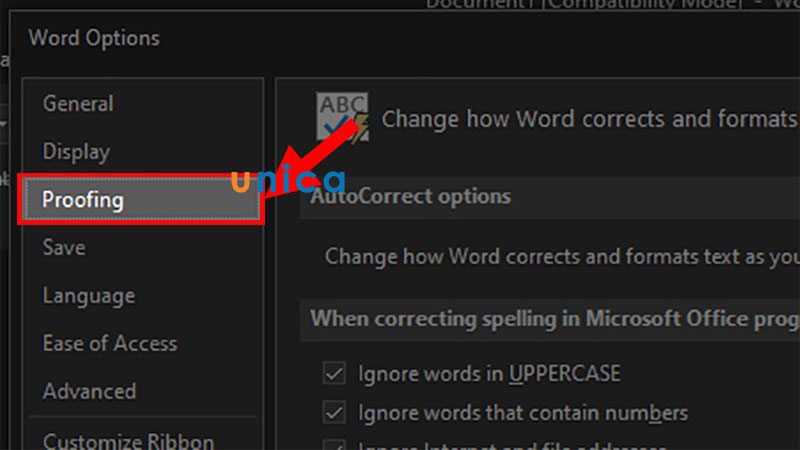Open the General options category
This screenshot has height=450, width=800.
coord(78,103)
